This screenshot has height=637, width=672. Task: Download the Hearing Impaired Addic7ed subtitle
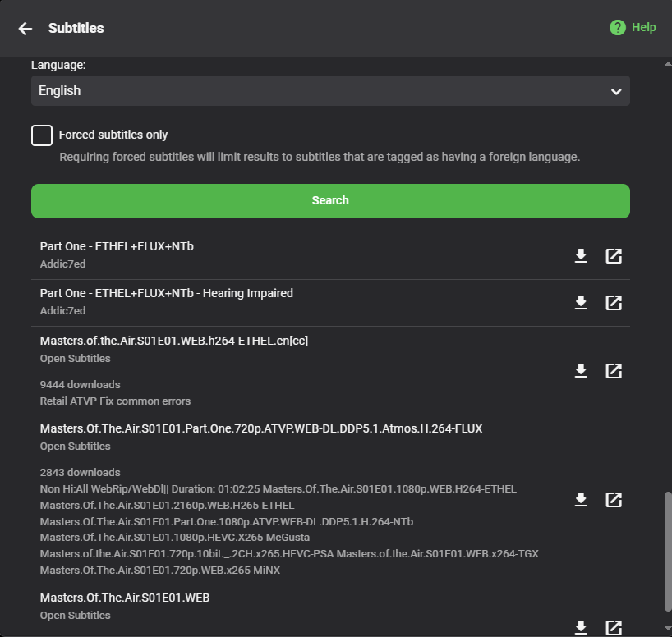581,303
